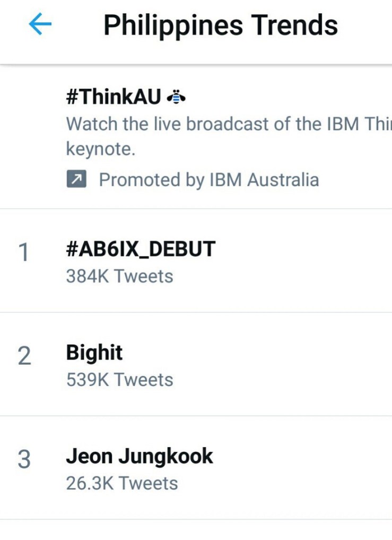Click the 26.3K Tweets count
Image resolution: width=392 pixels, height=540 pixels.
tap(121, 483)
